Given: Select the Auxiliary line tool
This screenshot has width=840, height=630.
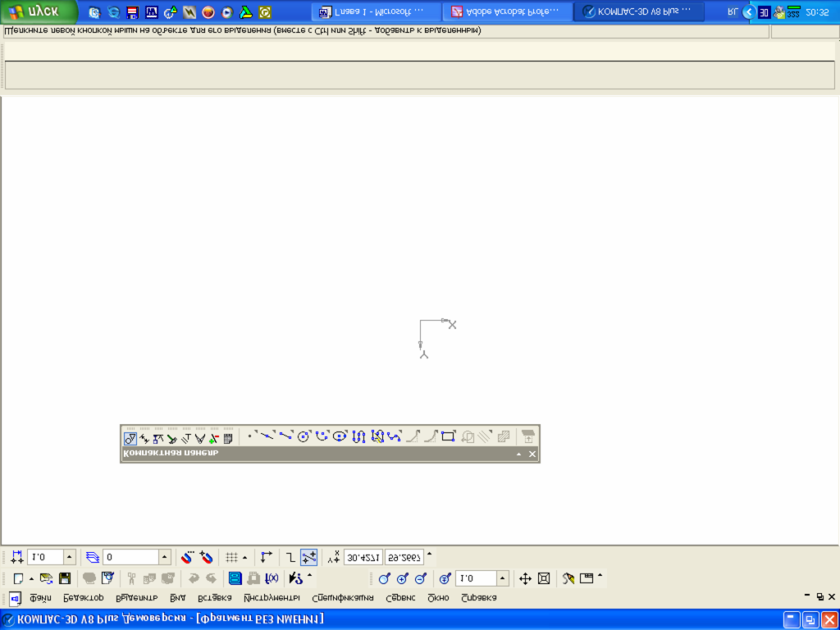Looking at the screenshot, I should coord(268,436).
